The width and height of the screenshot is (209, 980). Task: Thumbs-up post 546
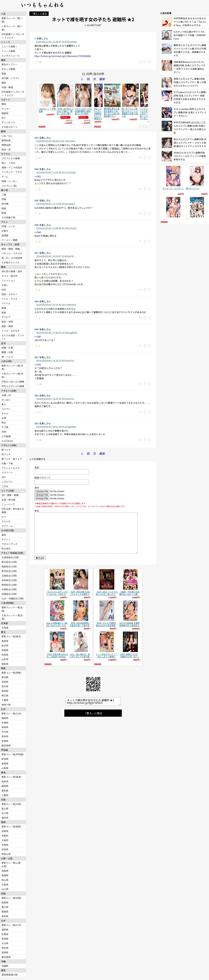tap(37, 241)
